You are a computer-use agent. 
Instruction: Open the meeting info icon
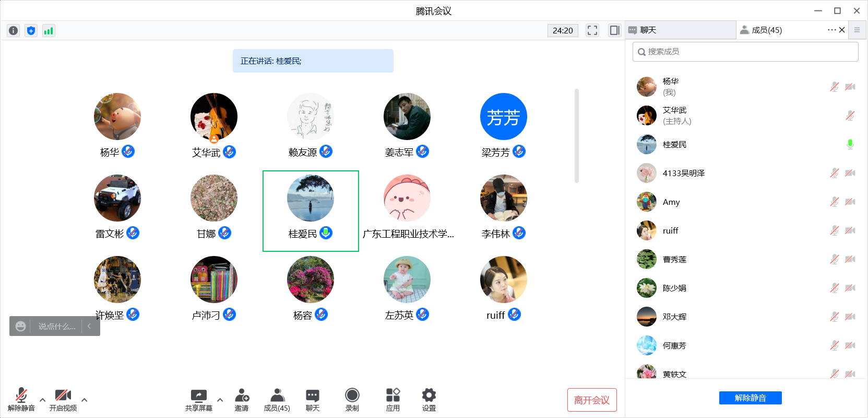tap(14, 31)
